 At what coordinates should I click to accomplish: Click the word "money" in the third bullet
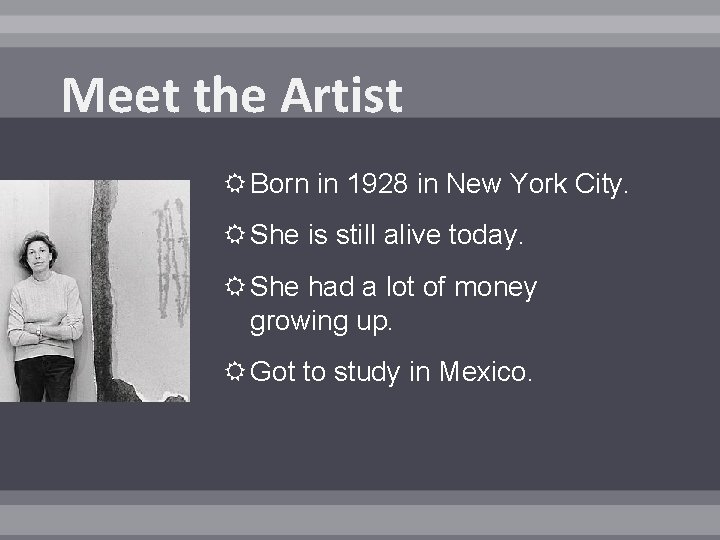coord(495,288)
